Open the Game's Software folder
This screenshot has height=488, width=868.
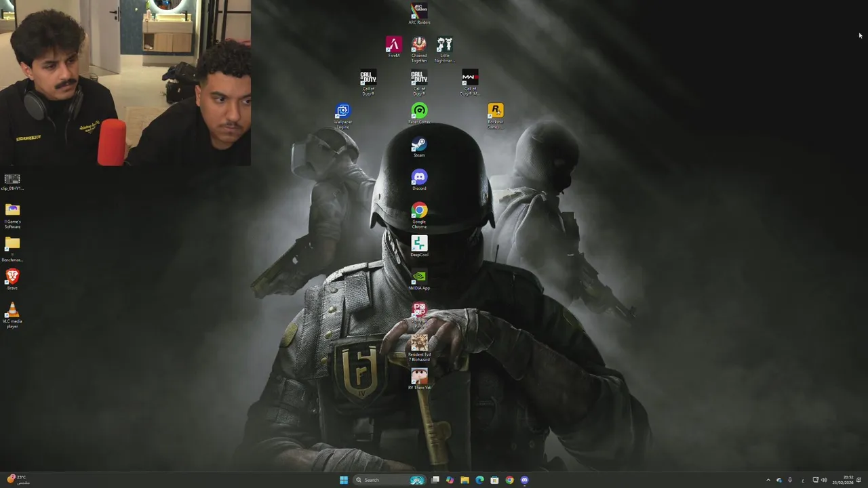click(x=12, y=216)
